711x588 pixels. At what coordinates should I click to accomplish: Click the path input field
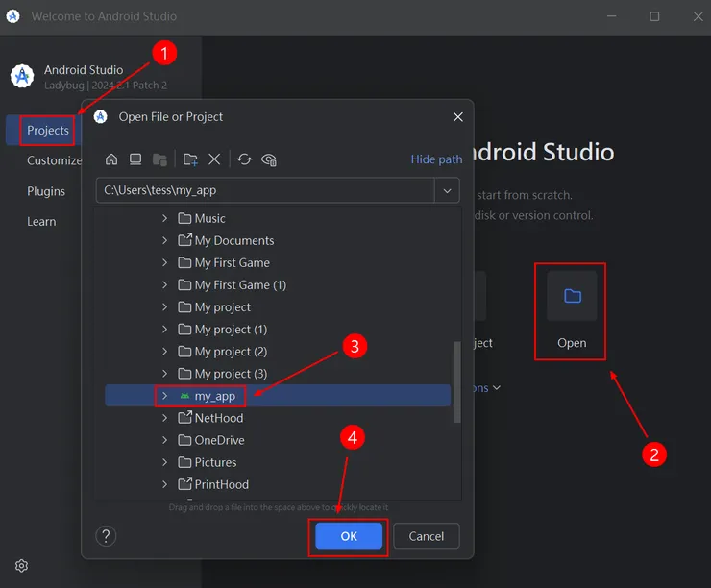(265, 190)
